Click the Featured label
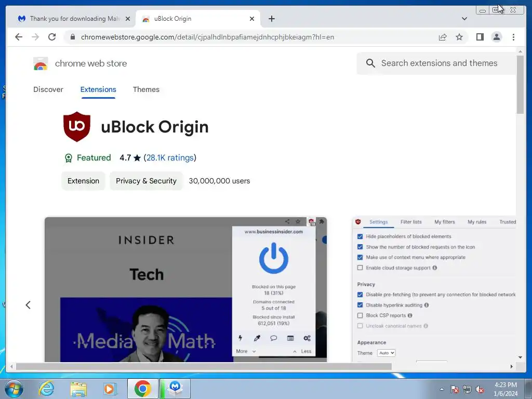 [x=94, y=158]
